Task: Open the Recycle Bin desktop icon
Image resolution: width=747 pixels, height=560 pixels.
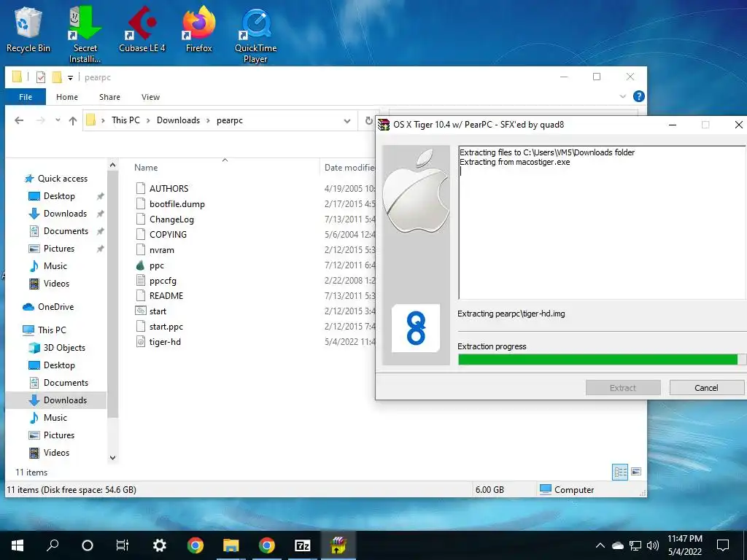Action: point(28,31)
